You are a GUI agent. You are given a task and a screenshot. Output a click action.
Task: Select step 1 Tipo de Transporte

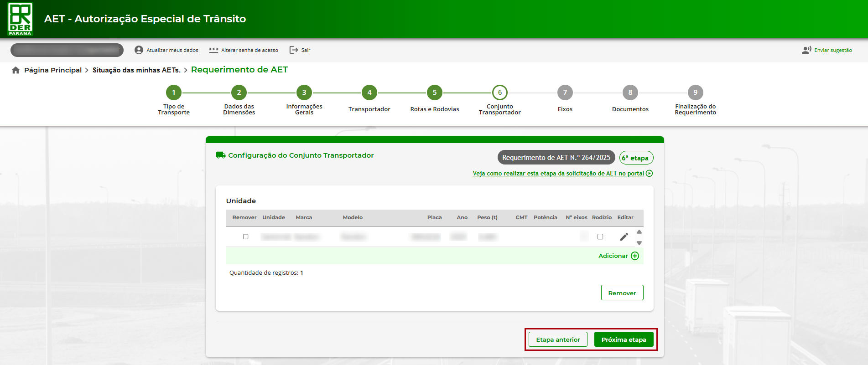click(174, 93)
